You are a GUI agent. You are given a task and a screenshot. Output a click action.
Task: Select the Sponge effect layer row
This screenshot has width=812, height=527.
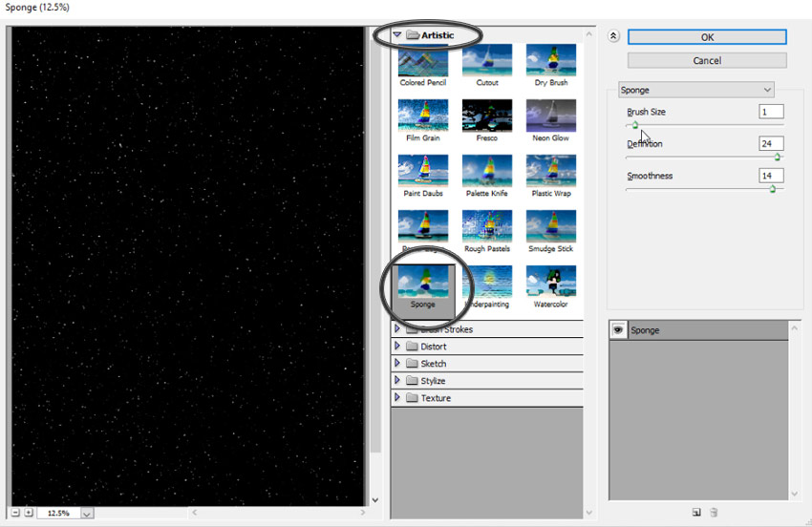pos(698,330)
